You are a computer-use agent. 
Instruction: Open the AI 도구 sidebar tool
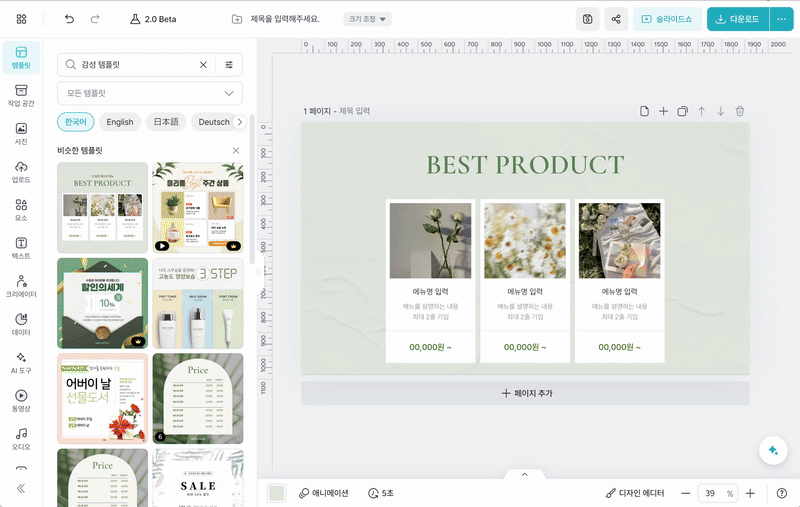pos(21,362)
